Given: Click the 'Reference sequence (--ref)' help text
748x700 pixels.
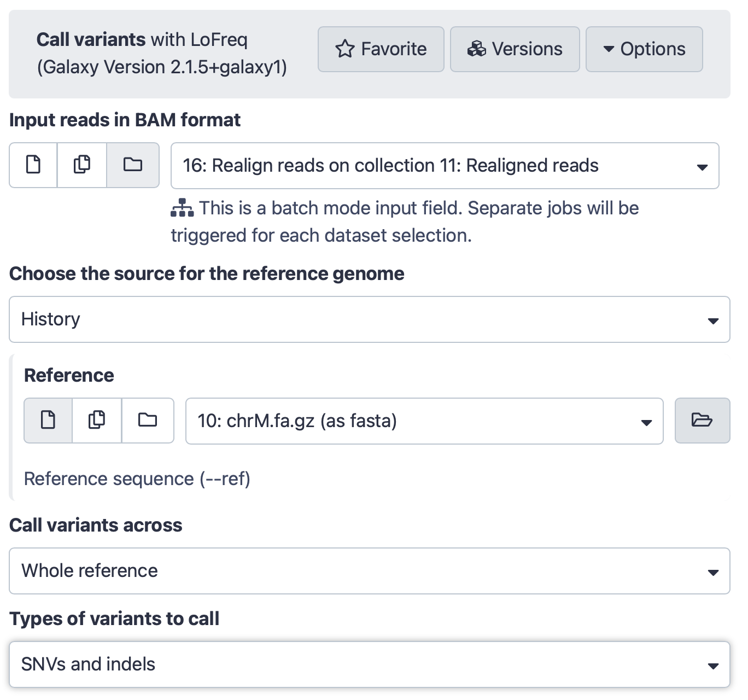Looking at the screenshot, I should click(x=137, y=479).
